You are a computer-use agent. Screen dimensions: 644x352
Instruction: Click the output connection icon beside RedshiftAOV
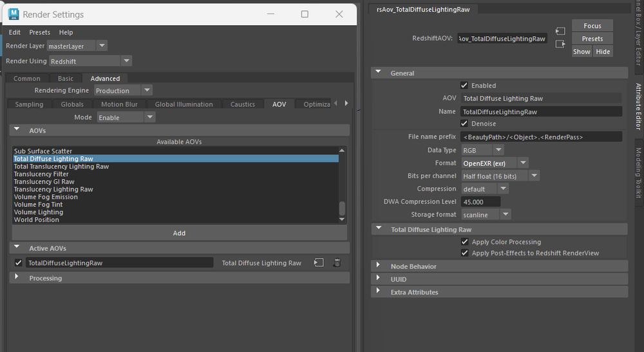pos(560,44)
